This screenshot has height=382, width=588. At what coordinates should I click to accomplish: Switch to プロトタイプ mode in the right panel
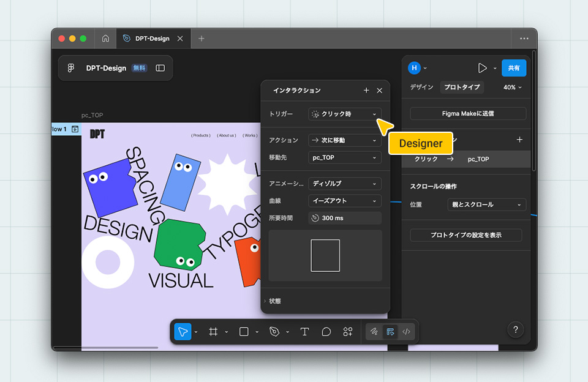point(462,87)
